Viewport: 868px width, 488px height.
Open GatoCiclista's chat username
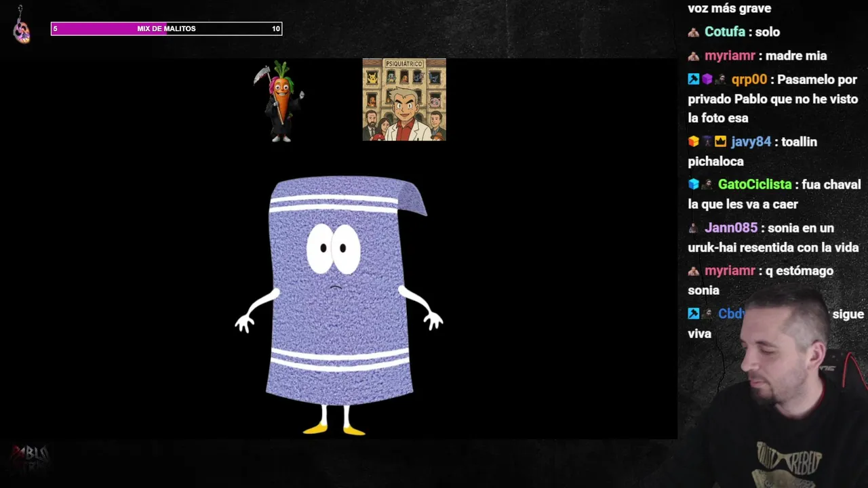click(x=755, y=184)
